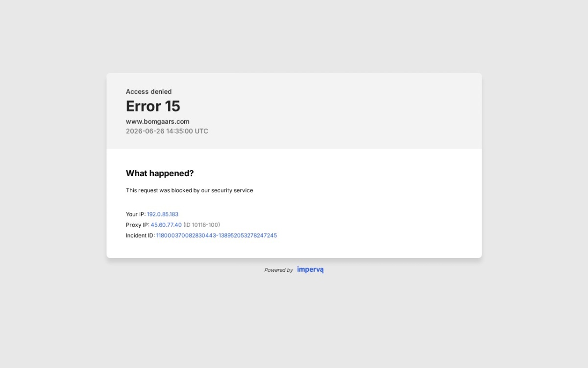The image size is (588, 368).
Task: Select the proxy IP 45.60.77.40
Action: click(166, 225)
